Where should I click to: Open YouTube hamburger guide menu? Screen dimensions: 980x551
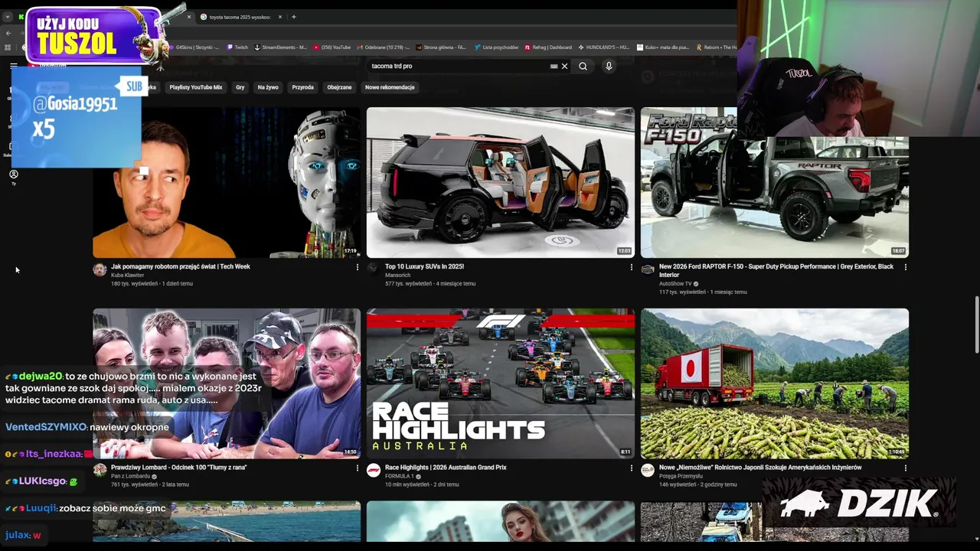13,67
